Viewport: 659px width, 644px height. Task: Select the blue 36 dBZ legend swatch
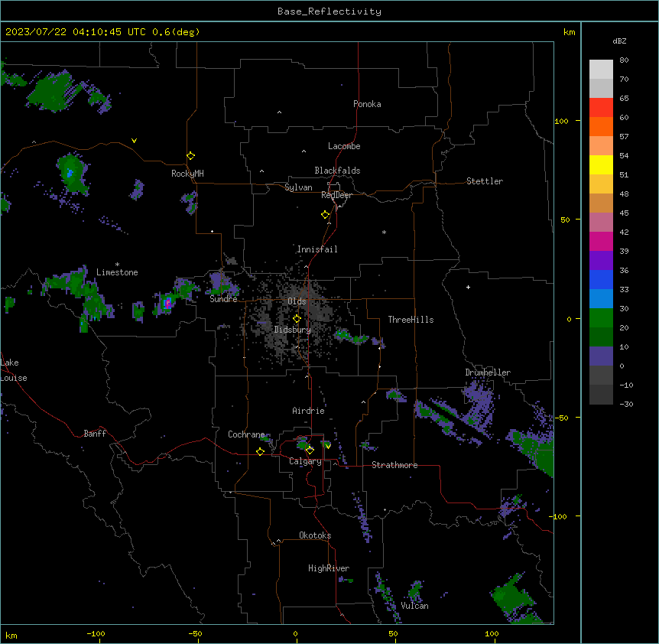tap(601, 279)
